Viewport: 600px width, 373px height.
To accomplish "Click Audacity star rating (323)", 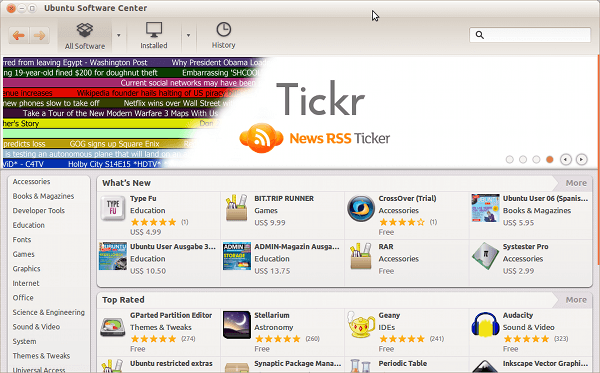I will 526,339.
